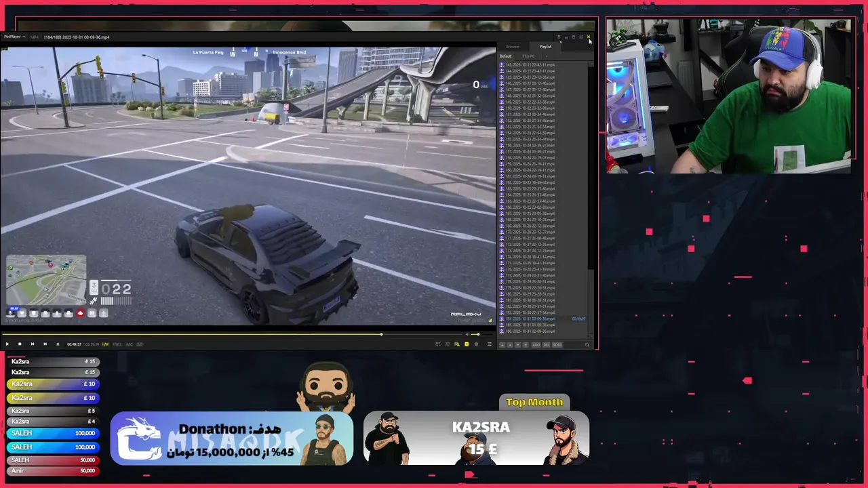Select playlist item 183. 2025-10-30 22-57-54.mp4
Screen dimensions: 868x488
pyautogui.click(x=543, y=312)
